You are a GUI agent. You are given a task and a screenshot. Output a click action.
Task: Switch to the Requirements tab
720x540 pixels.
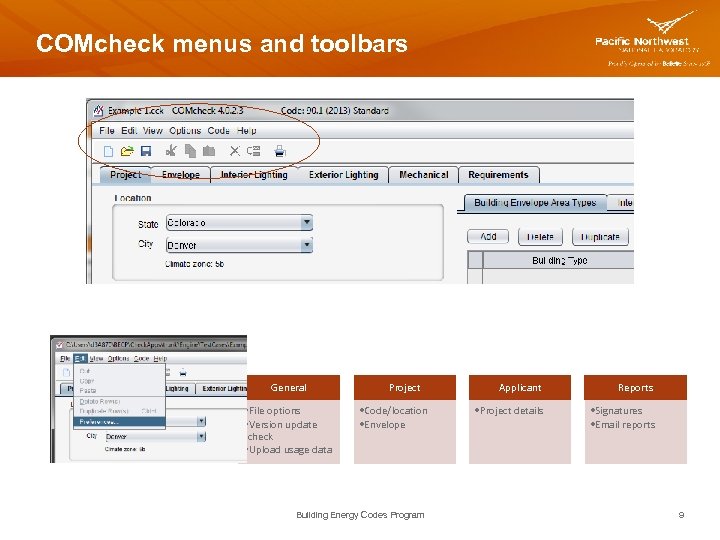[x=498, y=175]
